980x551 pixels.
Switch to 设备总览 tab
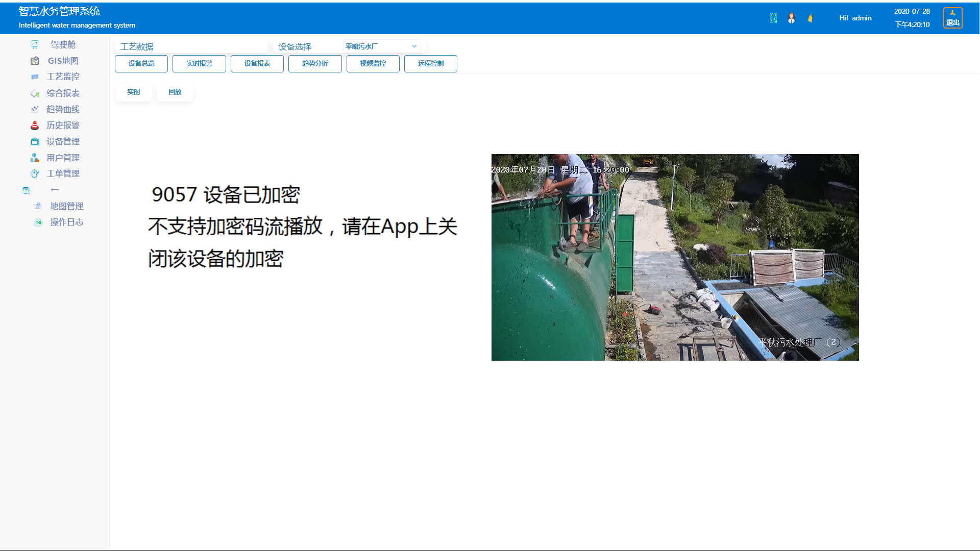click(x=141, y=64)
